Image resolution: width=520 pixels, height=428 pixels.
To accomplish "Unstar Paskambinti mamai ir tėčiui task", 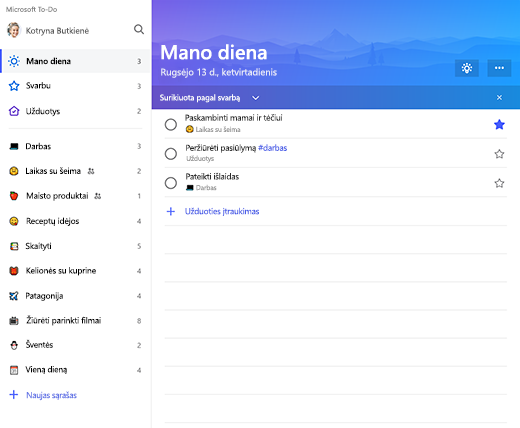I will 499,125.
